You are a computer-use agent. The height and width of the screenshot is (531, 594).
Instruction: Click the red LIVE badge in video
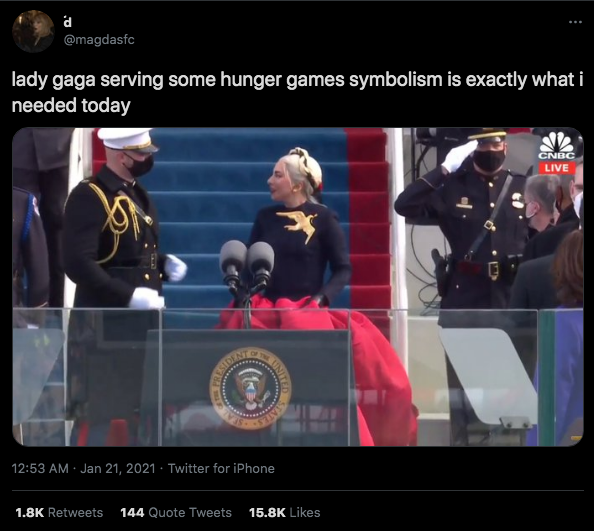tap(556, 167)
